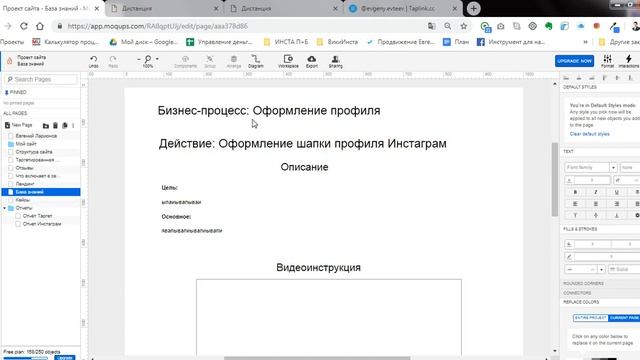This screenshot has height=360, width=640.
Task: Open the Sharing options
Action: [x=336, y=61]
